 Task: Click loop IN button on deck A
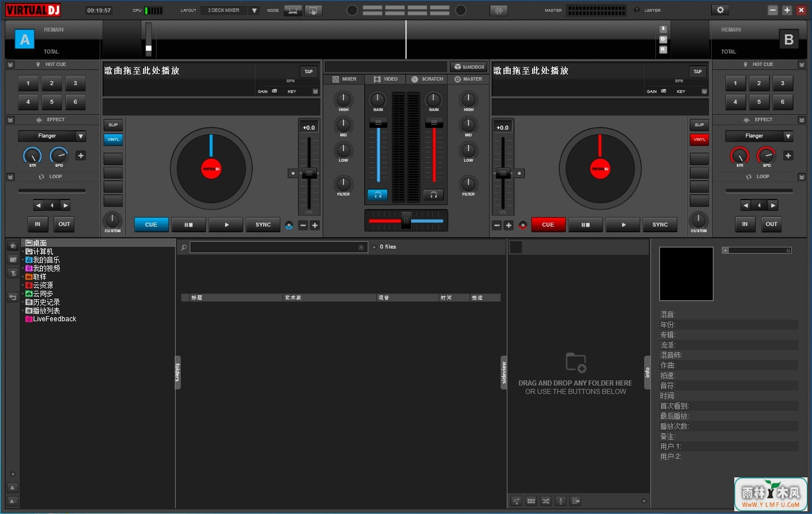tap(38, 224)
